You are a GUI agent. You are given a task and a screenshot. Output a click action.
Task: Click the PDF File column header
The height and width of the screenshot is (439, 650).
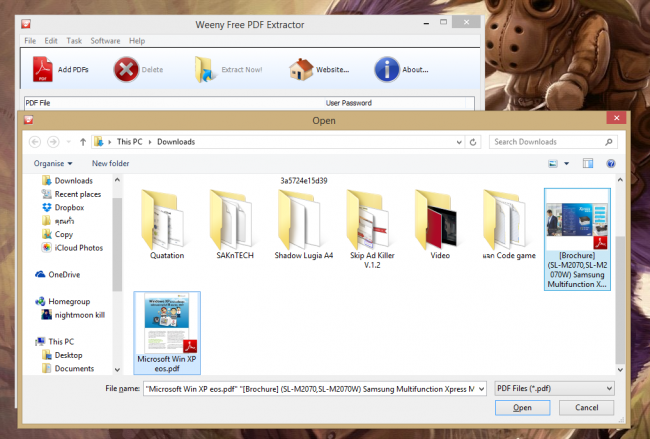pyautogui.click(x=174, y=103)
